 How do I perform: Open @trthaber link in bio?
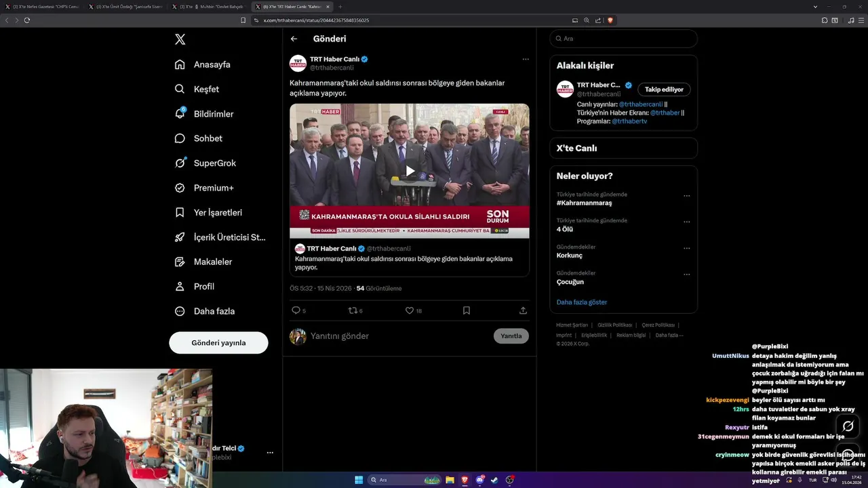point(665,113)
